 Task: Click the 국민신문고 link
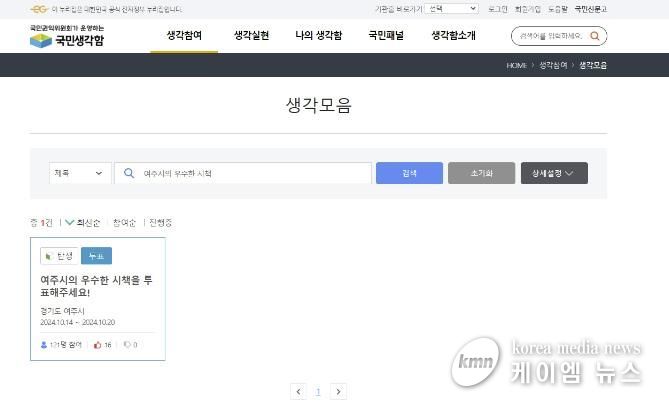pyautogui.click(x=590, y=9)
